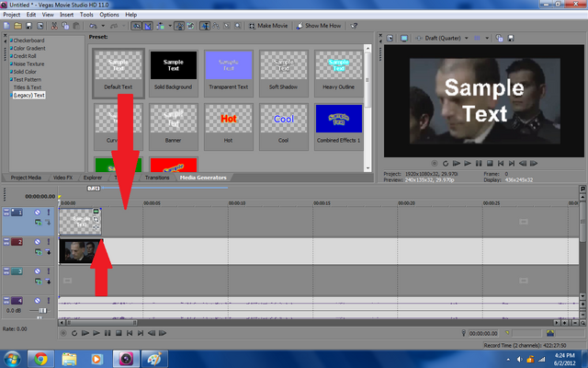588x368 pixels.
Task: Select the Selection edit tool
Action: 227,26
